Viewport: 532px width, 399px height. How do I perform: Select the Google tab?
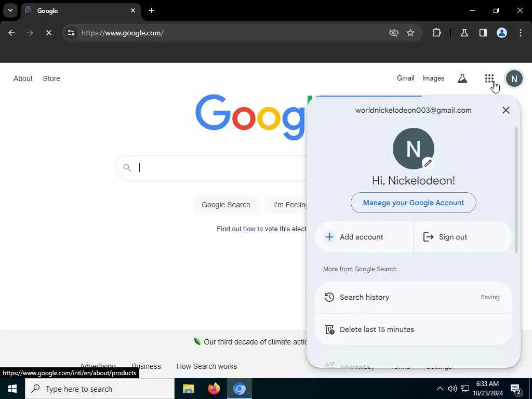point(81,11)
